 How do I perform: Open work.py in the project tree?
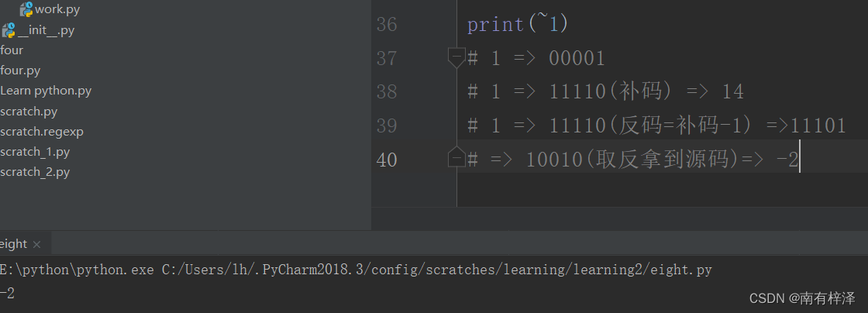pyautogui.click(x=57, y=9)
